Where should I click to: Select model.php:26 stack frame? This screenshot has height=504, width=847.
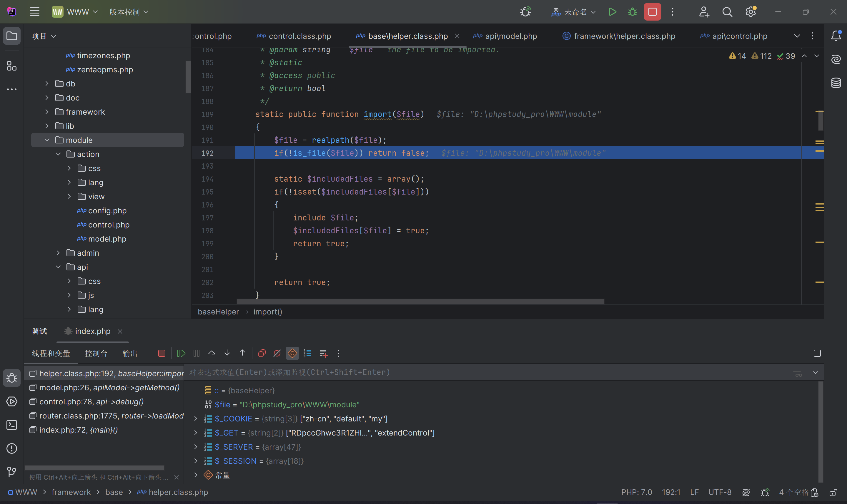click(109, 388)
